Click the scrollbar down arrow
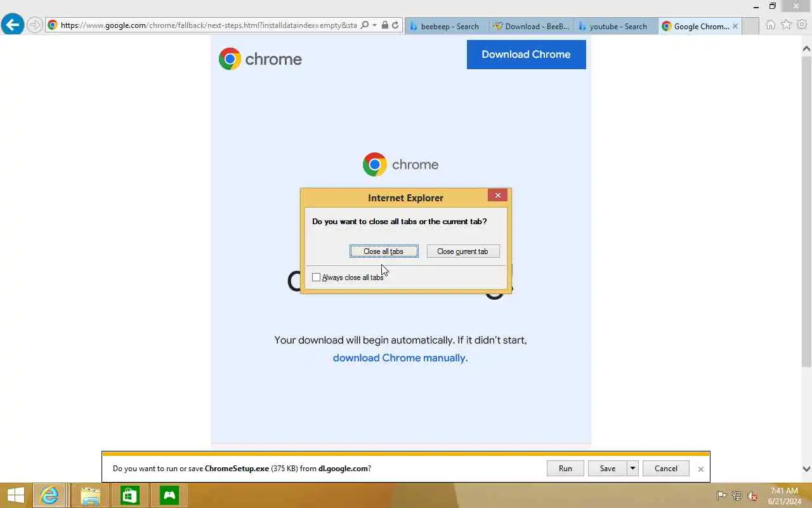 click(x=806, y=469)
